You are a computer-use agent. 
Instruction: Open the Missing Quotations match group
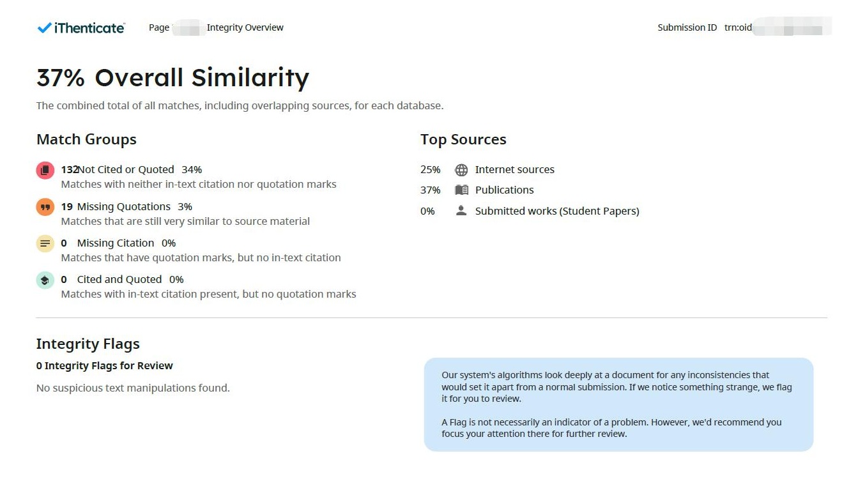[124, 206]
